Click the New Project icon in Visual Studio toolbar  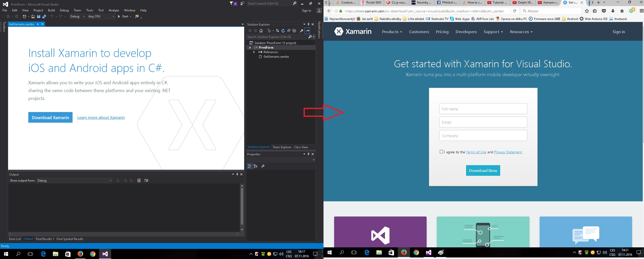tap(25, 16)
